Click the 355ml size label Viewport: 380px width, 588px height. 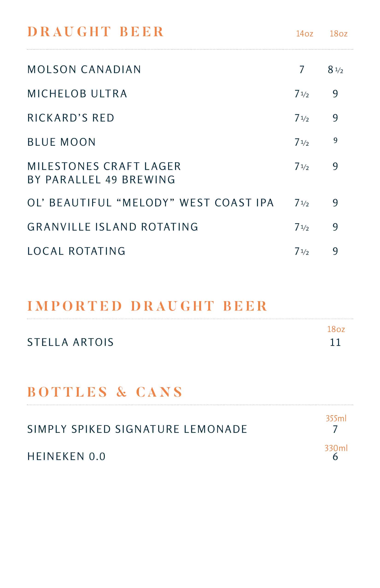(336, 418)
